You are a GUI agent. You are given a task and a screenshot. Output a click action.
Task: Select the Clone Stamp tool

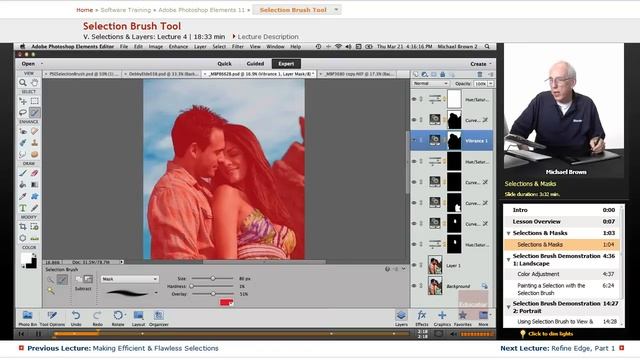[x=35, y=143]
